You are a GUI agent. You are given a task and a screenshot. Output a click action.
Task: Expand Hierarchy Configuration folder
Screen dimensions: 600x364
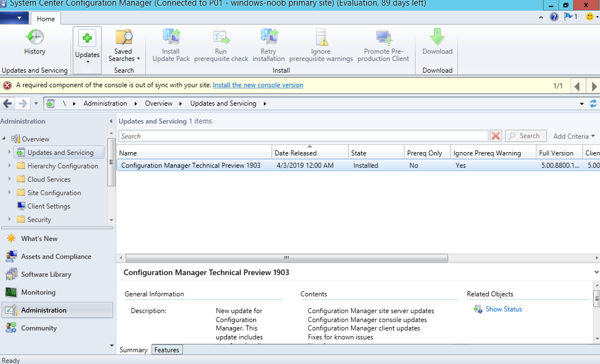point(9,165)
